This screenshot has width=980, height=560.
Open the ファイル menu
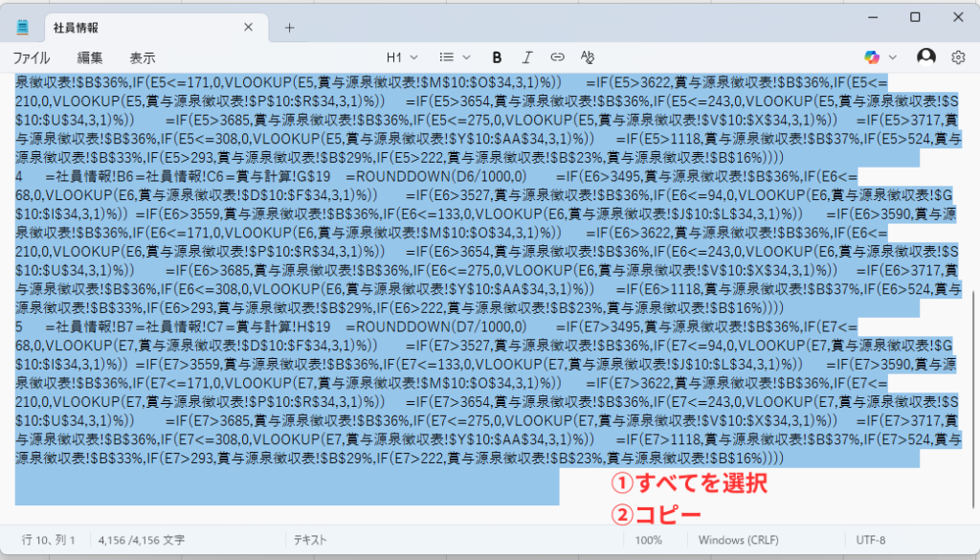[x=31, y=57]
